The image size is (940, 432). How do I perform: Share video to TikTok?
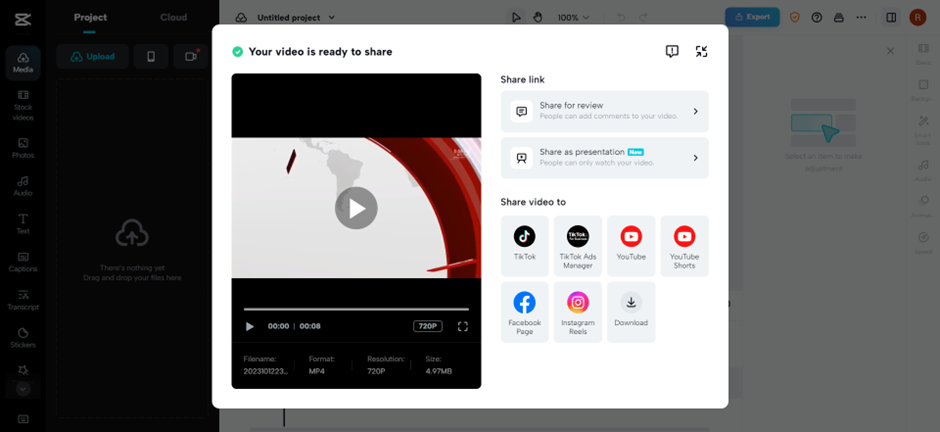click(x=525, y=246)
